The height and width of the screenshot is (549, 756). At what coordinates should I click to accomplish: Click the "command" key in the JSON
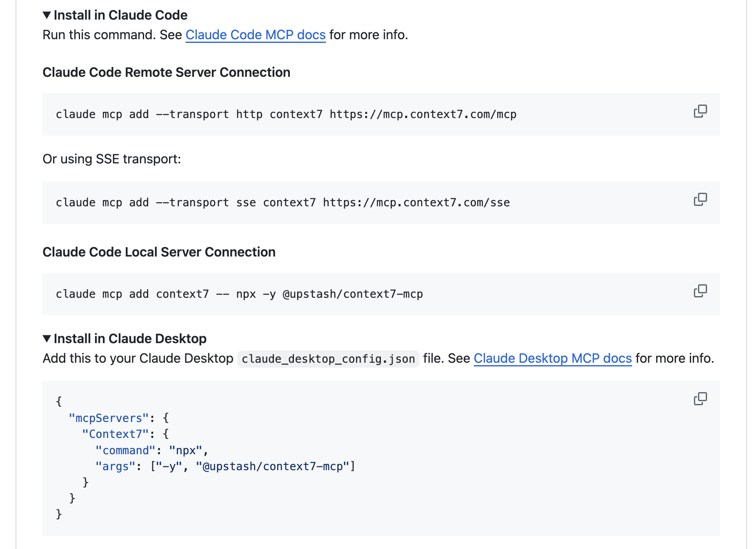pyautogui.click(x=125, y=451)
